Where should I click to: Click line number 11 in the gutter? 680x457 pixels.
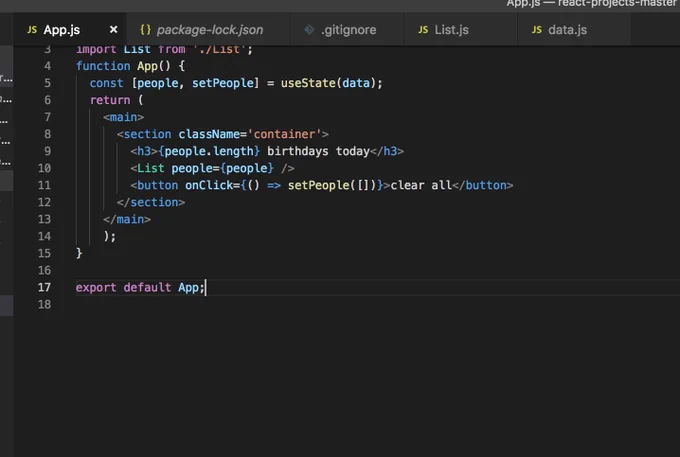point(44,185)
